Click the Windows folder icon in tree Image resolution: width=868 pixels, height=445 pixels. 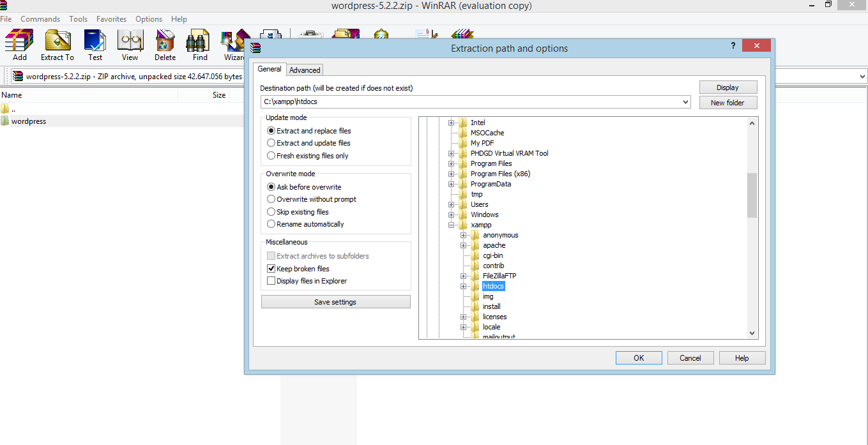(463, 215)
